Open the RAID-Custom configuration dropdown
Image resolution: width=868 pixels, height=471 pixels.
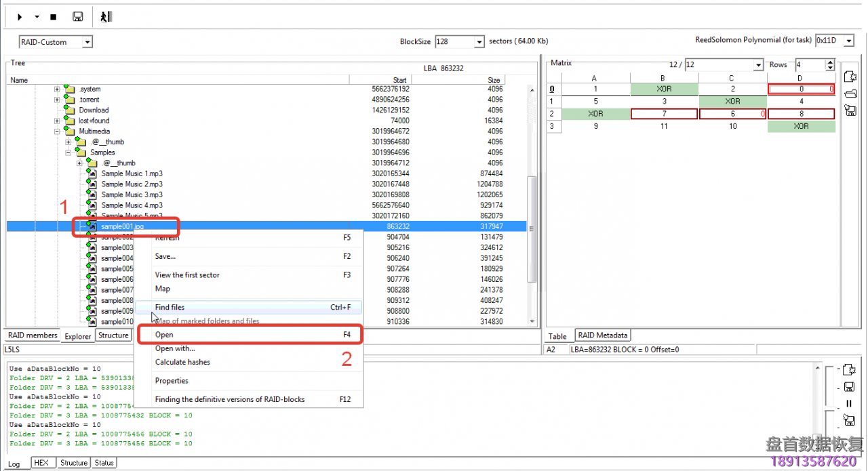tap(87, 41)
